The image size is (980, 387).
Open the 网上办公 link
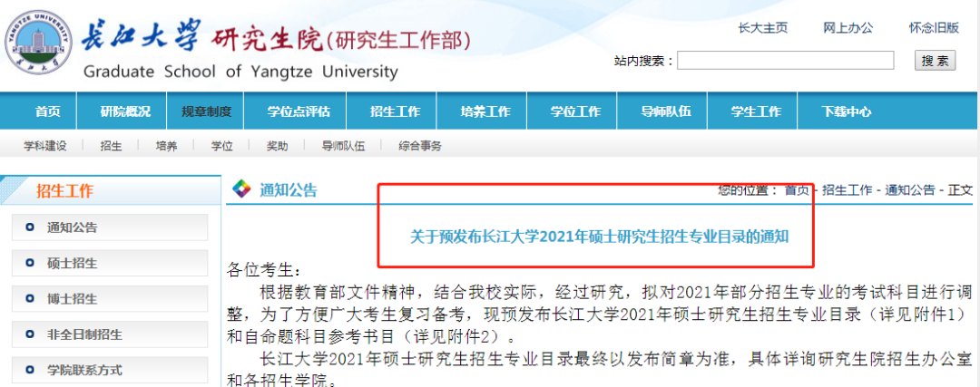click(x=848, y=27)
